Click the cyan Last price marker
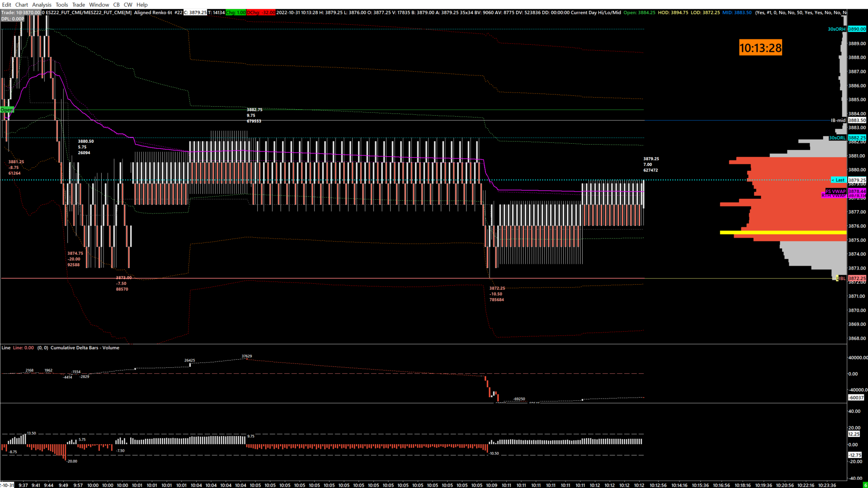 [838, 180]
